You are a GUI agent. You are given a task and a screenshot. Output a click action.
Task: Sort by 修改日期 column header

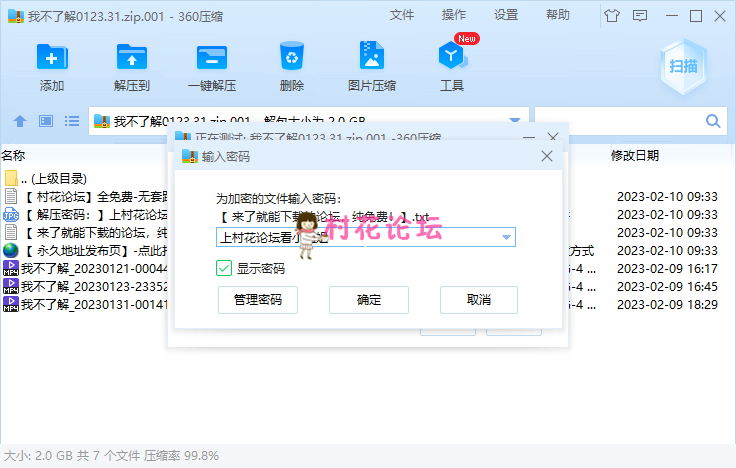coord(635,155)
